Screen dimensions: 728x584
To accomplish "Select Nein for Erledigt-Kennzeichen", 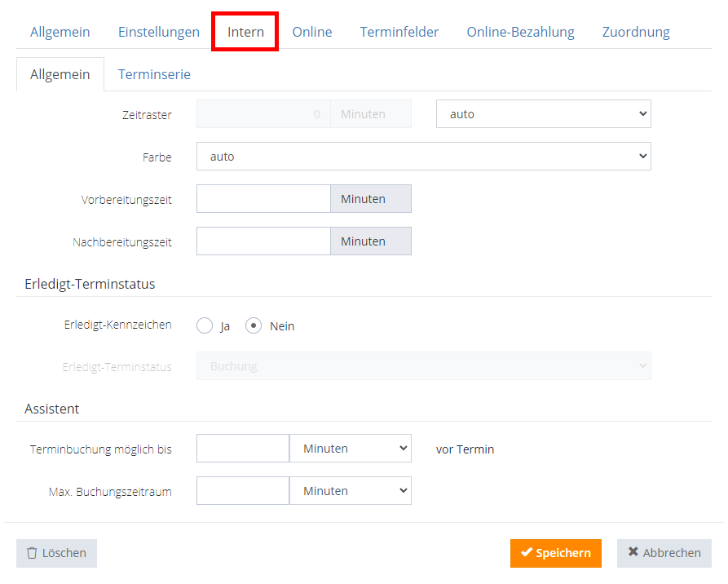I will (254, 325).
